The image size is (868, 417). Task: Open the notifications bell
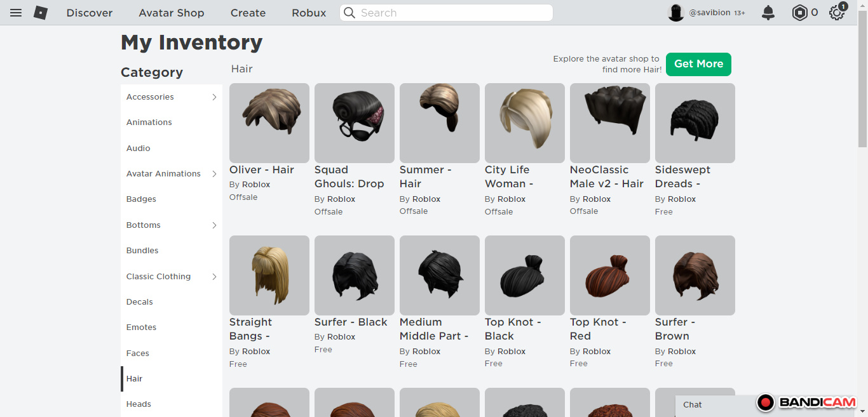(x=768, y=13)
